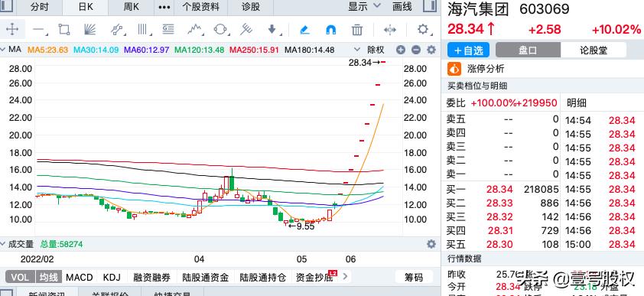644x296 pixels.
Task: Select the linear regression channel tool
Action: (117, 30)
